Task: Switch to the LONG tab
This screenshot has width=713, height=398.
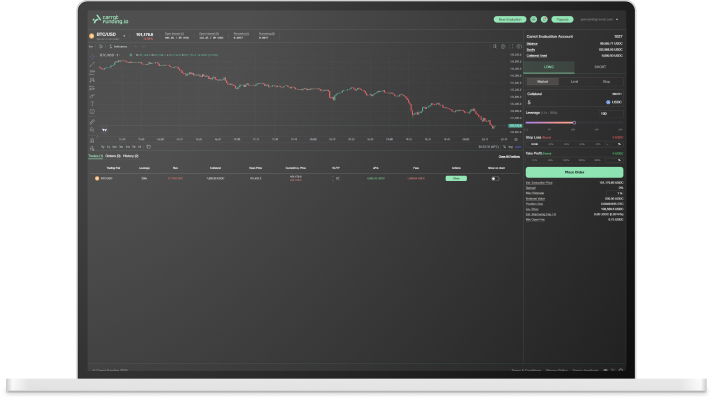Action: point(549,67)
